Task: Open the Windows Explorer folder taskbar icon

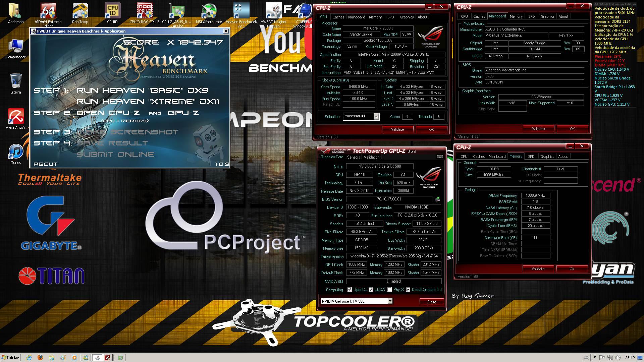Action: [x=51, y=358]
